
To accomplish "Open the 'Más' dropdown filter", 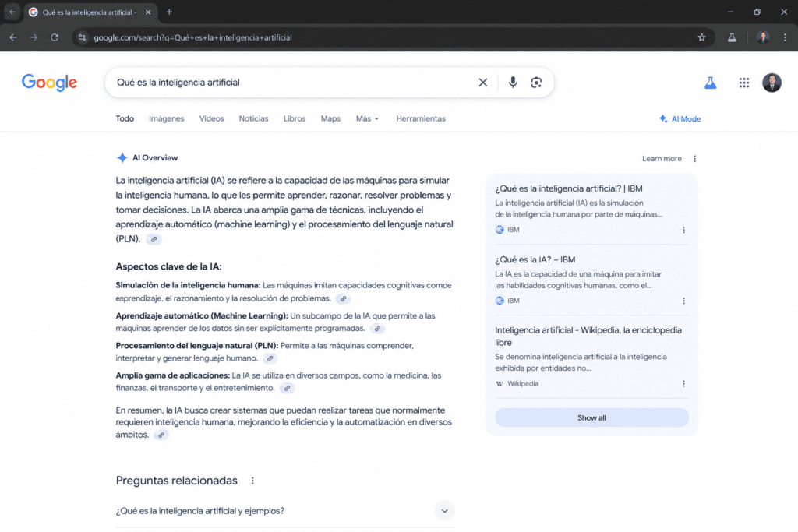I will (368, 118).
